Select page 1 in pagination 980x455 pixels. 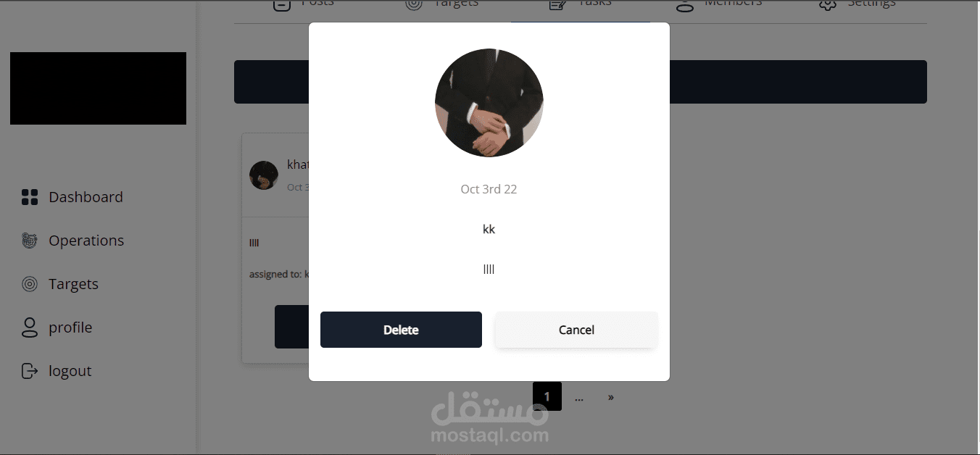[x=547, y=396]
